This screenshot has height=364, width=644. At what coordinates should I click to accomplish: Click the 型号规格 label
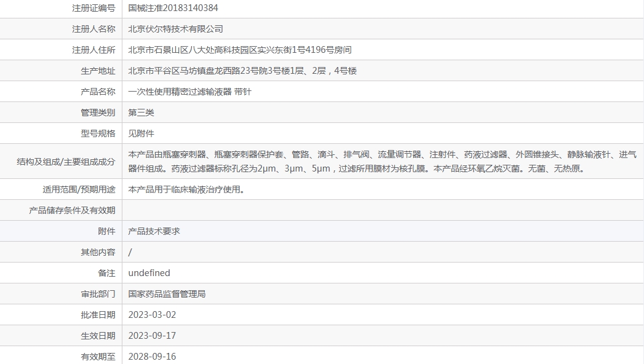[98, 134]
